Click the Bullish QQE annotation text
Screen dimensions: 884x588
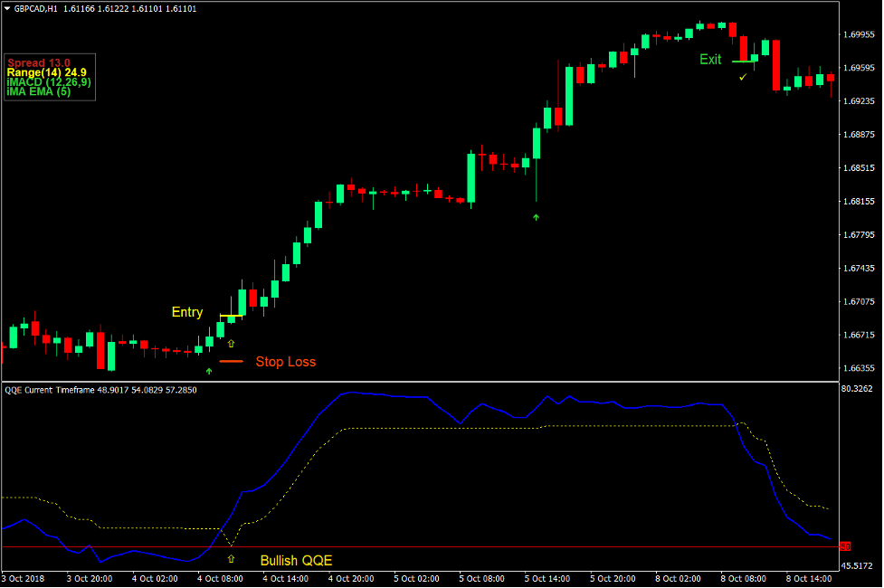(296, 561)
